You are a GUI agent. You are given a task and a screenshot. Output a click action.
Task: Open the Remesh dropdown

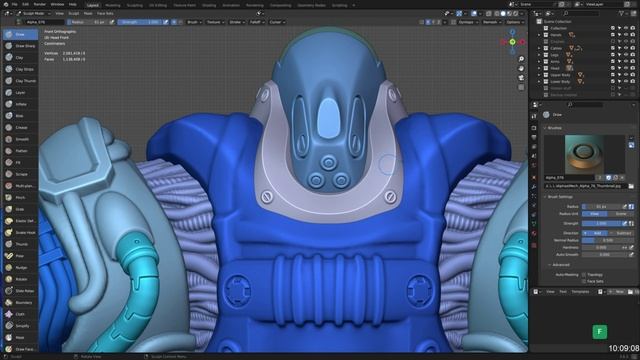[x=492, y=22]
